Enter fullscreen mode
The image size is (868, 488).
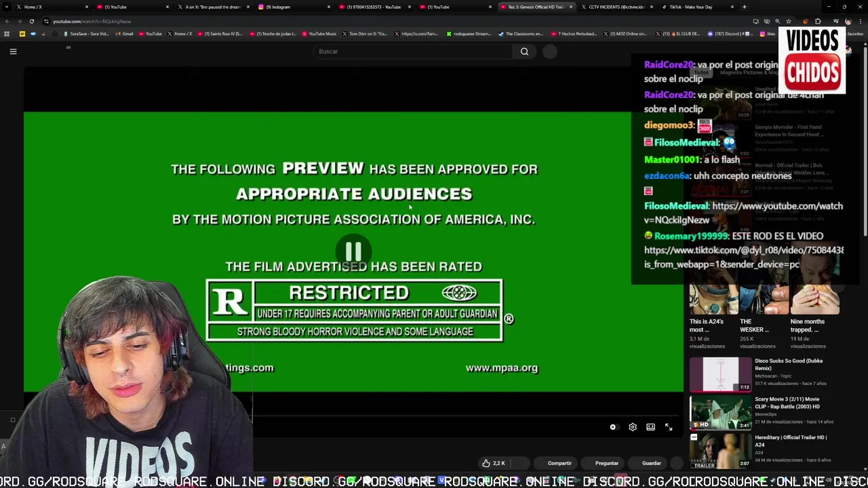tap(669, 427)
